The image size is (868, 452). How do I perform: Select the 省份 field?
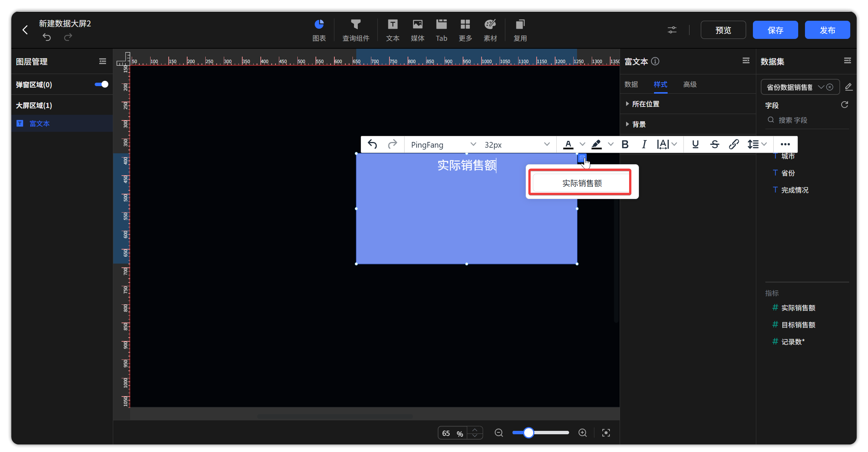(788, 173)
